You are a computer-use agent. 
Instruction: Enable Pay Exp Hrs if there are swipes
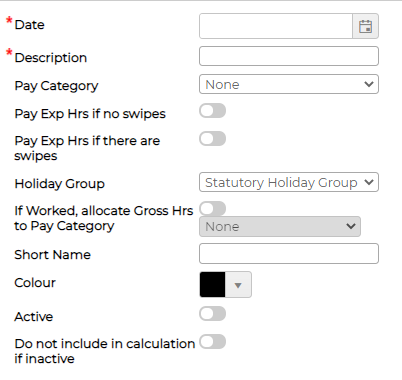213,139
